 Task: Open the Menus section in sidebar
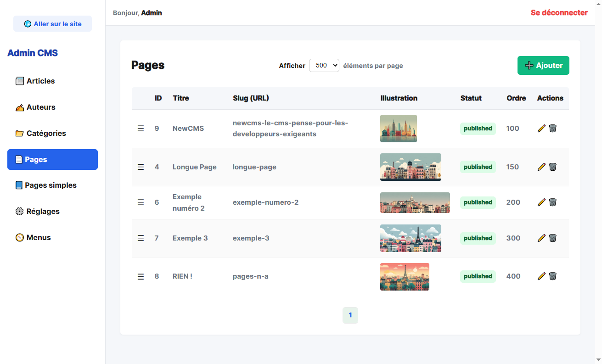pyautogui.click(x=39, y=237)
